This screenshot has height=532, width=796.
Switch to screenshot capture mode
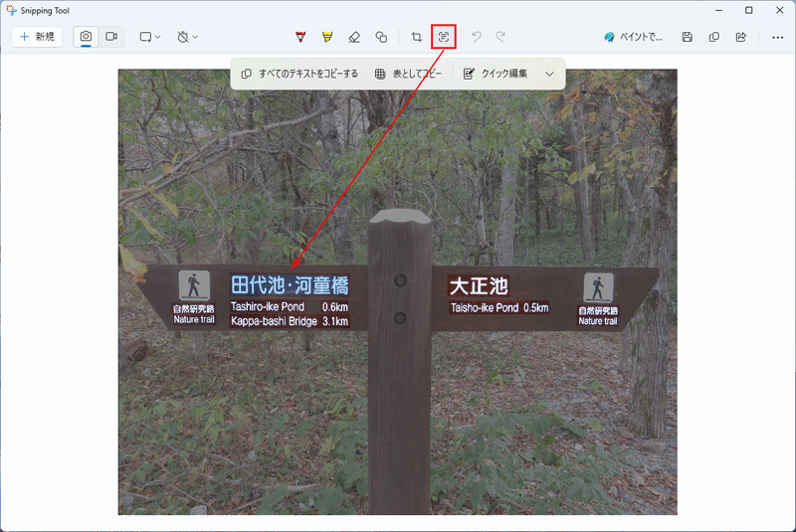click(x=87, y=37)
